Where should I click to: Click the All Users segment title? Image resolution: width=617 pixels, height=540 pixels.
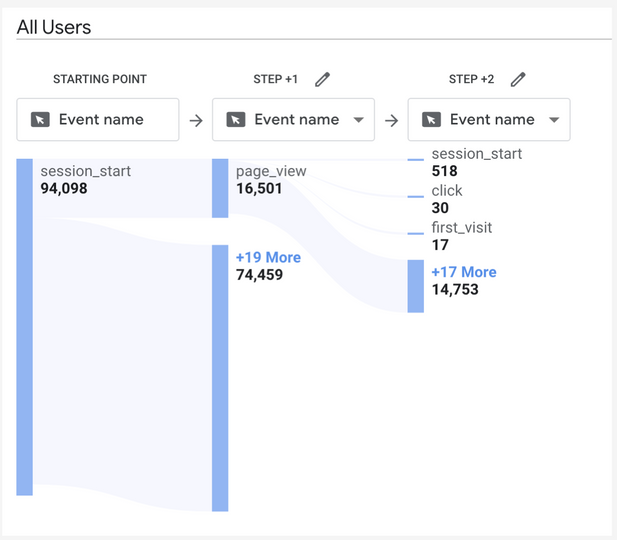click(54, 28)
